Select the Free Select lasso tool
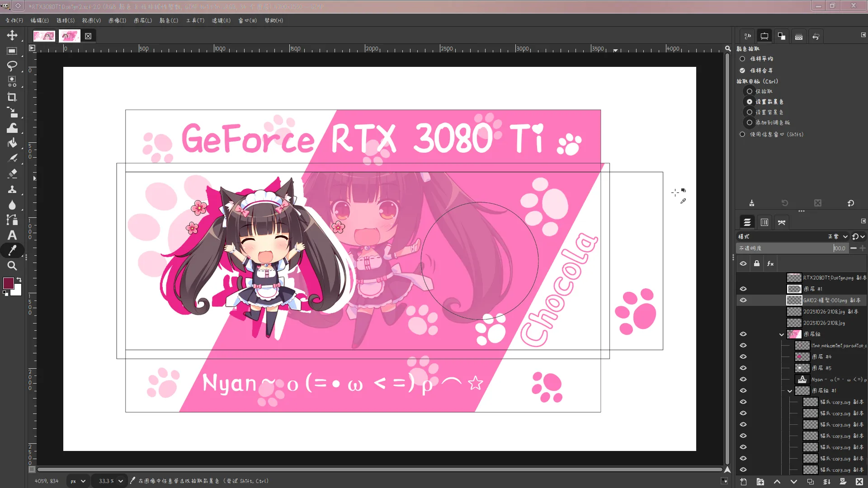868x488 pixels. pyautogui.click(x=12, y=66)
